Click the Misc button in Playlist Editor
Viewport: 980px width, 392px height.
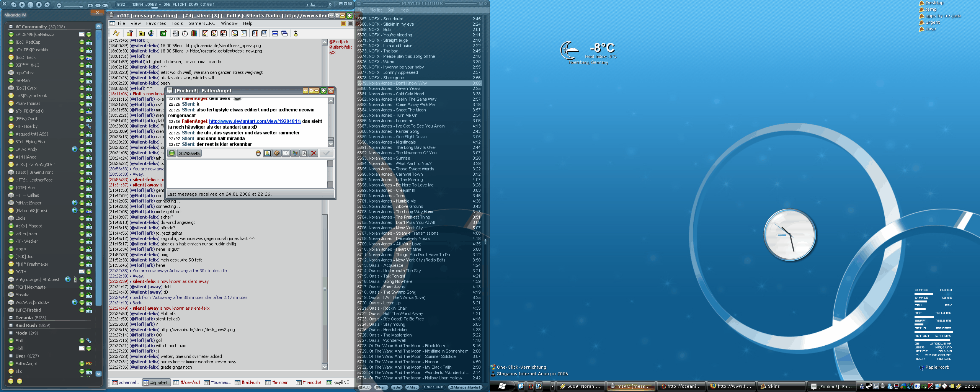pyautogui.click(x=412, y=387)
